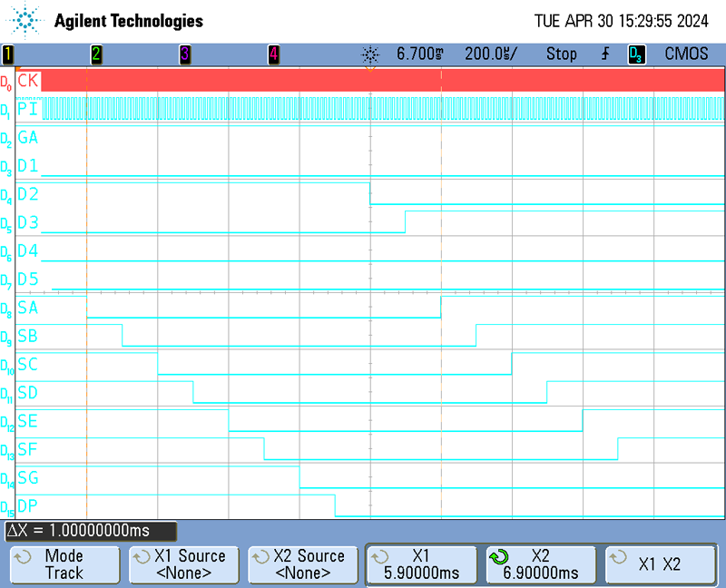Click the orange trigger position marker at top
Screen dimensions: 726x588
pyautogui.click(x=370, y=68)
